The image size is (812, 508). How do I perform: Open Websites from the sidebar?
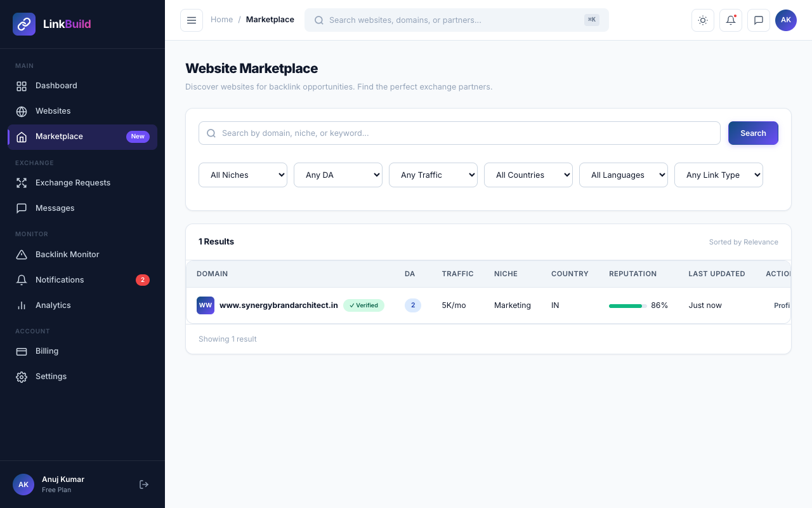pyautogui.click(x=82, y=111)
